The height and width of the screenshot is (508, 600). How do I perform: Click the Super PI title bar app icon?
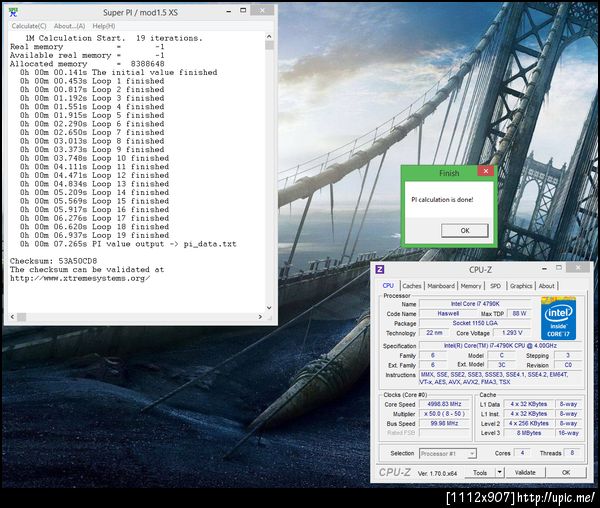point(14,12)
